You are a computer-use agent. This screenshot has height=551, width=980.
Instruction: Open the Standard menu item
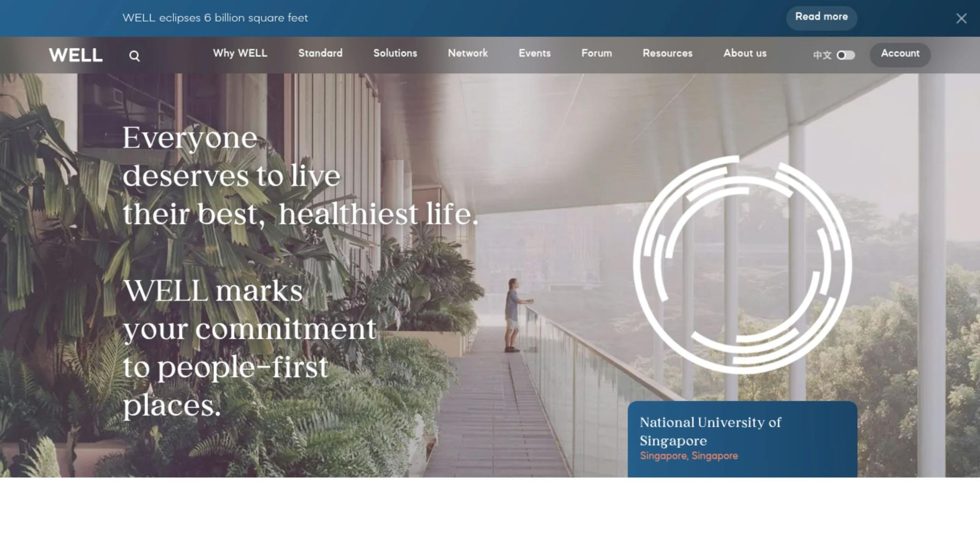click(x=321, y=54)
